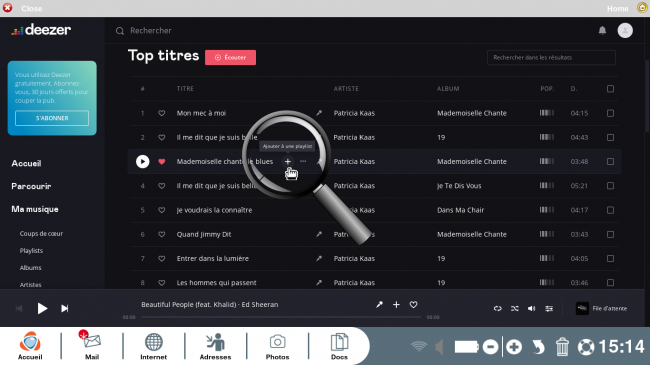Viewport: 650px width, 365px height.
Task: Show lyrics for Entrer dans la lumière
Action: click(319, 258)
